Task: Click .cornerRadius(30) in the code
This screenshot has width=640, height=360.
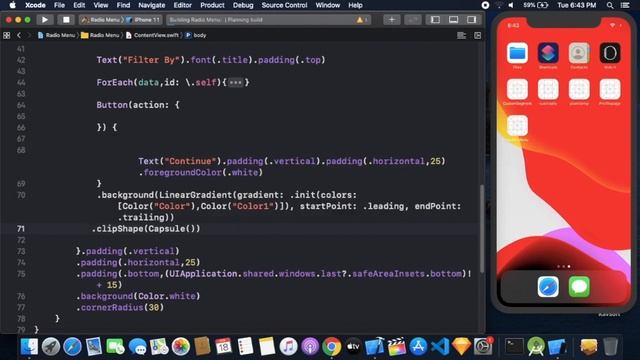Action: pos(120,307)
